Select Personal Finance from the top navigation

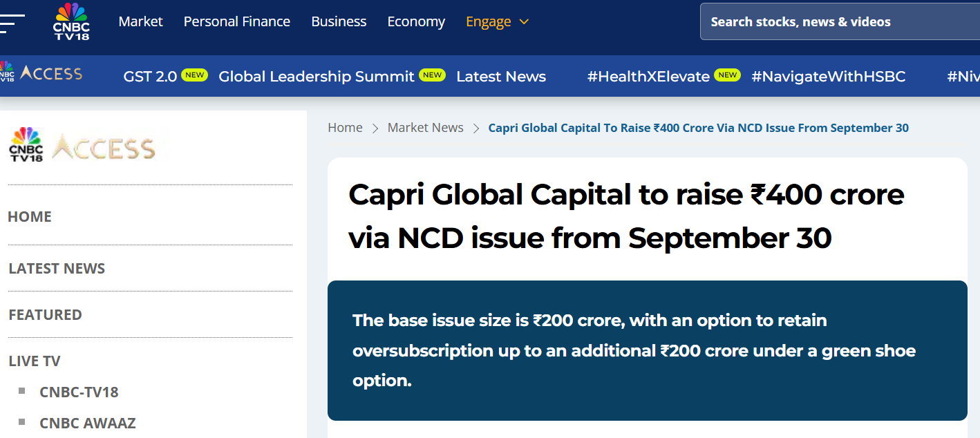[x=237, y=21]
